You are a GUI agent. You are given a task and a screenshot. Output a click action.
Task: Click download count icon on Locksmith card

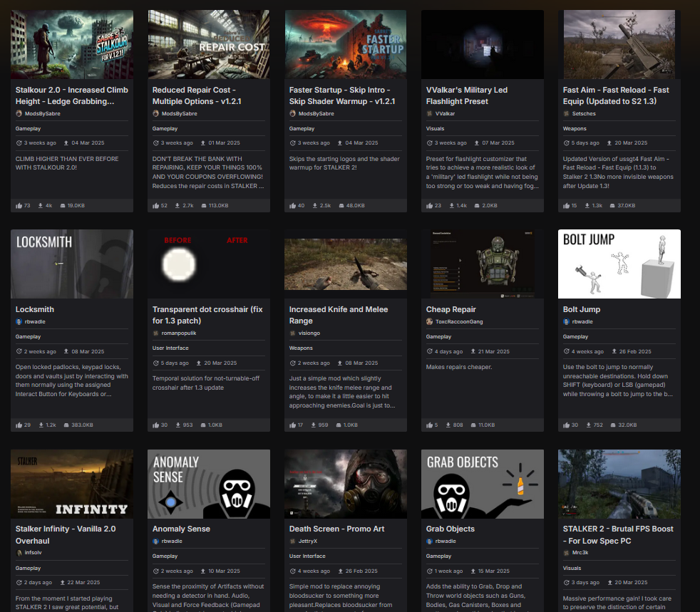point(41,425)
